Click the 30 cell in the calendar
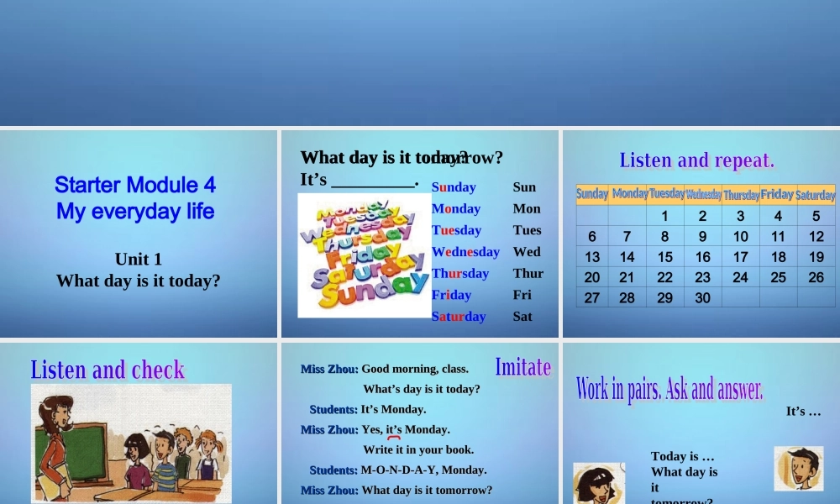 [702, 297]
